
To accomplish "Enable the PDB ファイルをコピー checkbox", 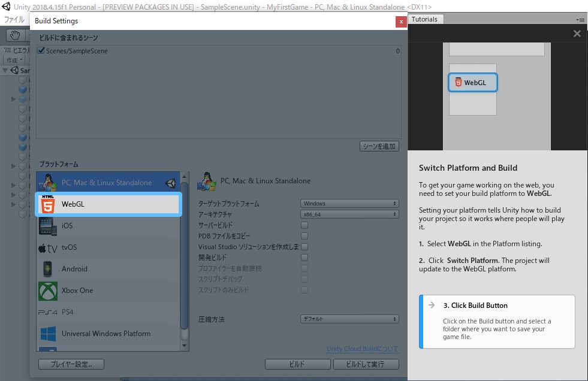I will (304, 236).
